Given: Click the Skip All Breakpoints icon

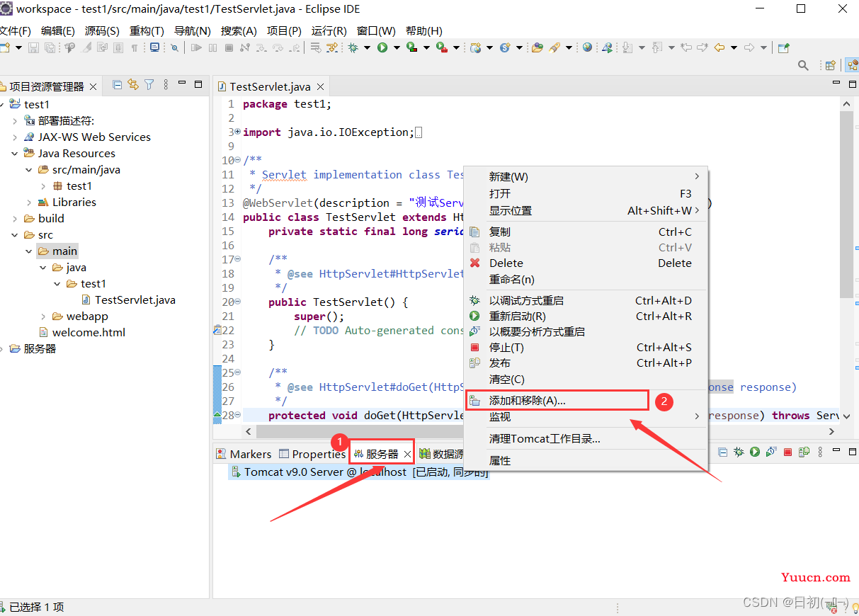Looking at the screenshot, I should (x=174, y=47).
